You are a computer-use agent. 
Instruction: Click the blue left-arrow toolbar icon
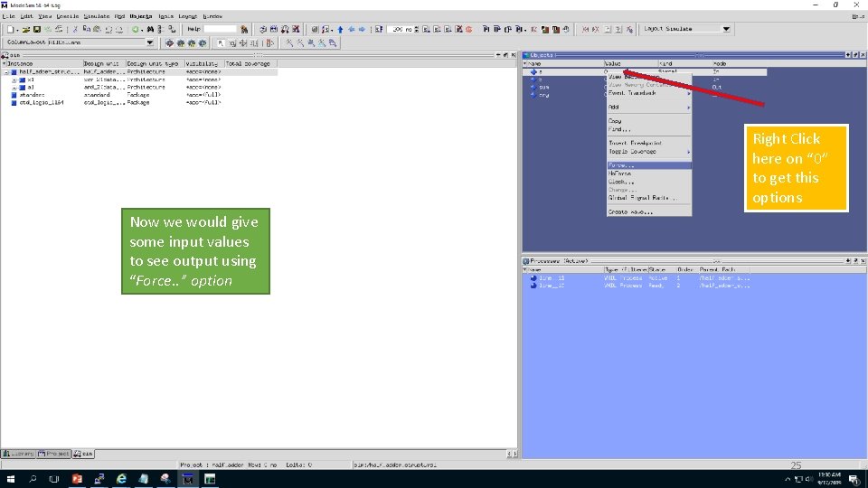pos(352,29)
